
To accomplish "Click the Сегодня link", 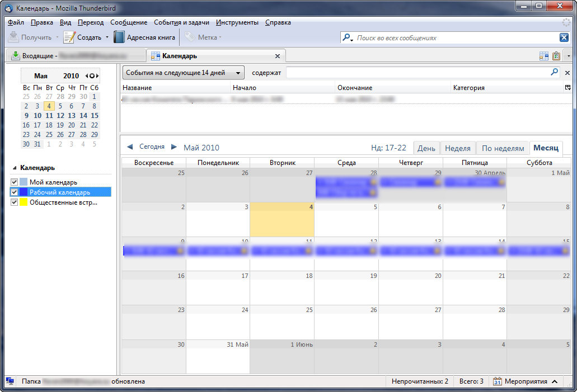I will pos(152,147).
